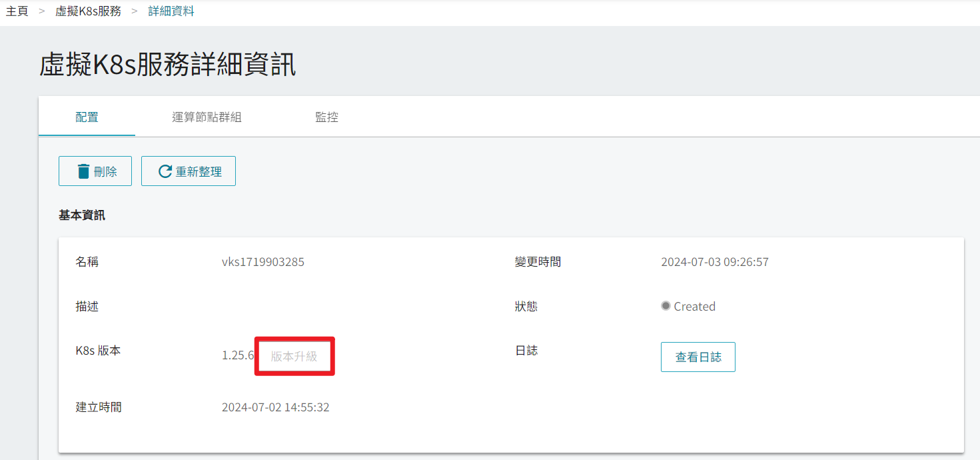Click the grey Created status dot
980x460 pixels.
point(666,306)
